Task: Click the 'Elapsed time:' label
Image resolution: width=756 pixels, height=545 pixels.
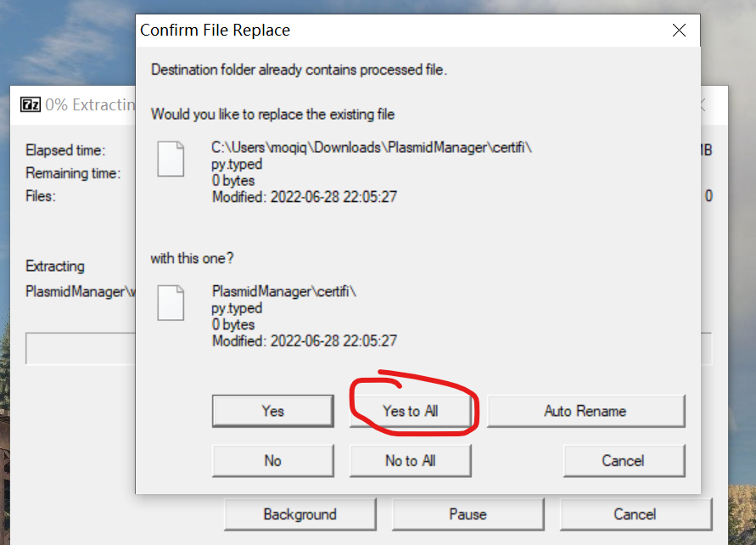Action: pyautogui.click(x=65, y=150)
